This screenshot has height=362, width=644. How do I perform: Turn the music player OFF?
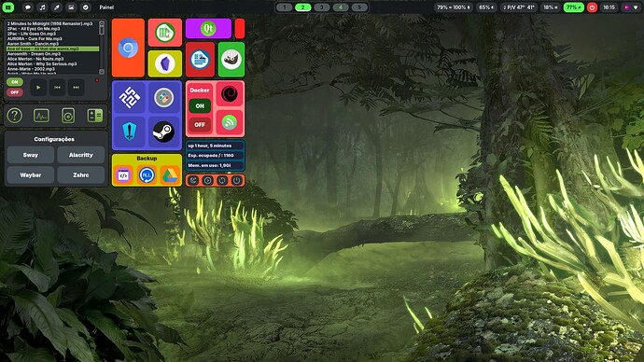pos(14,92)
